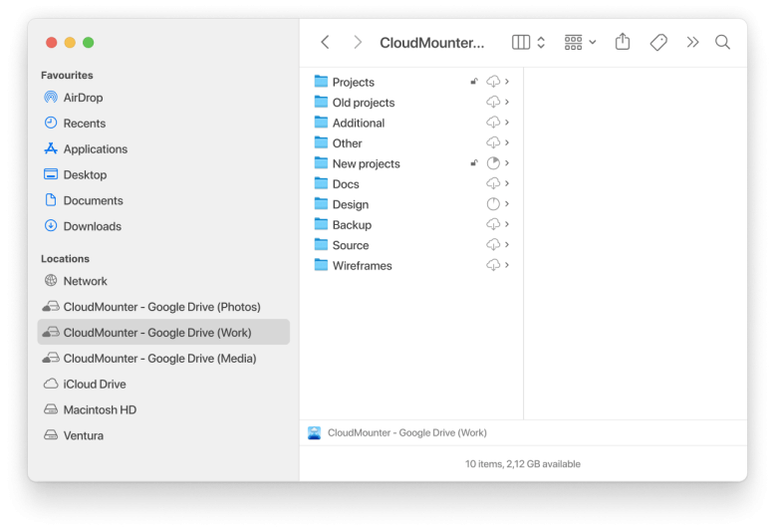Click status text 10 items, 2,12 GB available
775x532 pixels.
522,464
